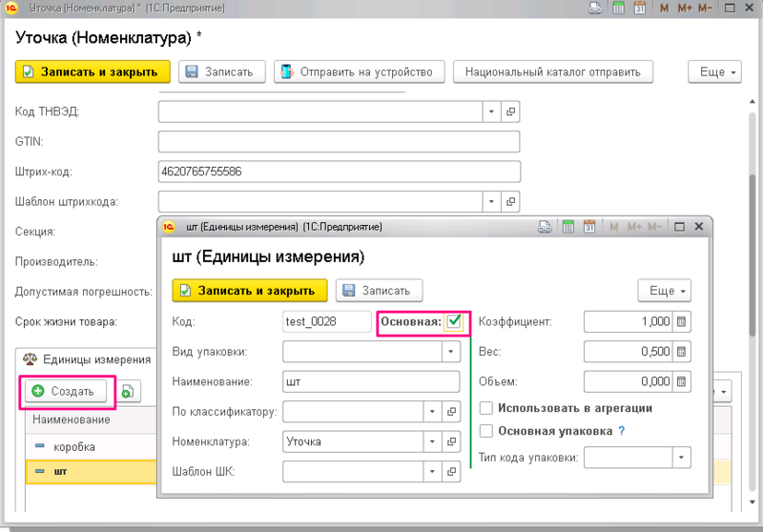Viewport: 763px width, 532px height.
Task: Open calendar icon in main window title bar
Action: [x=641, y=10]
